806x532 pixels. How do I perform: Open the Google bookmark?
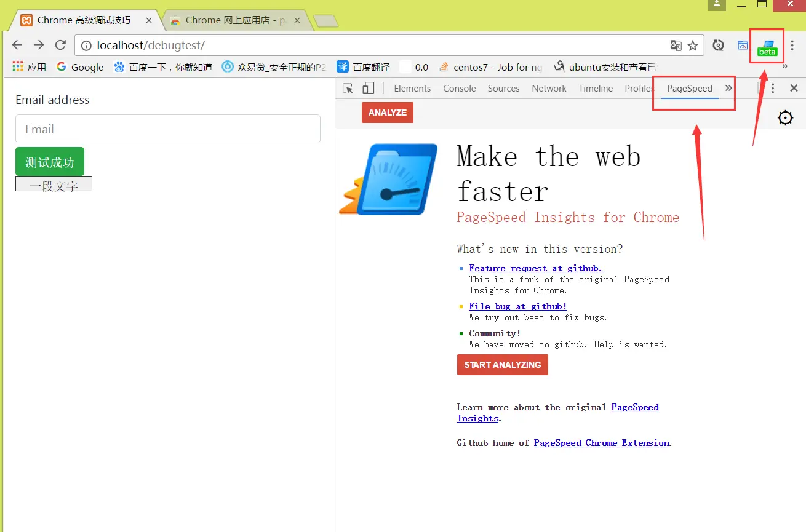coord(80,67)
